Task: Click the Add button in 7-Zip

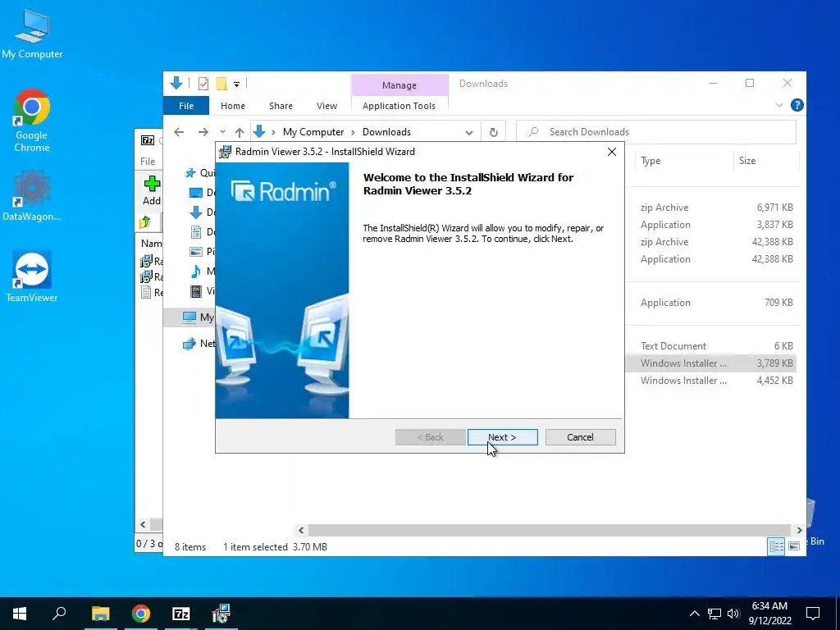Action: 152,191
